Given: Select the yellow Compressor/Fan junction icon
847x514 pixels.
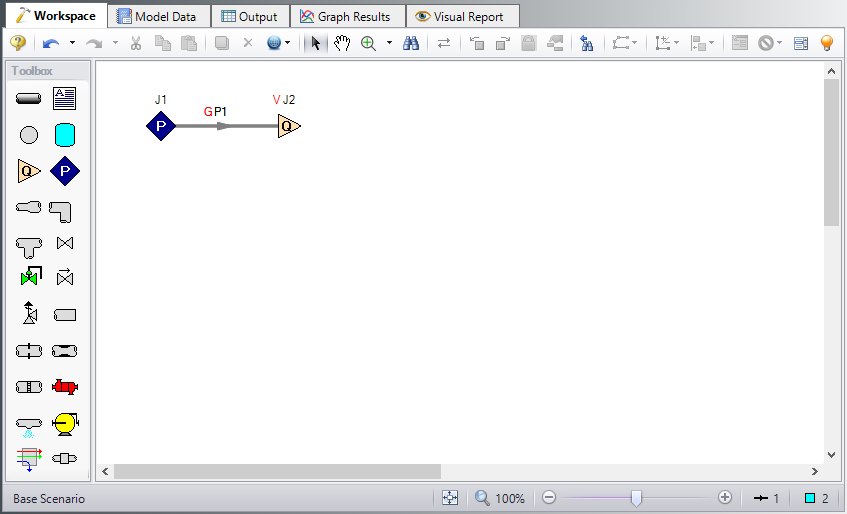Looking at the screenshot, I should tap(65, 423).
